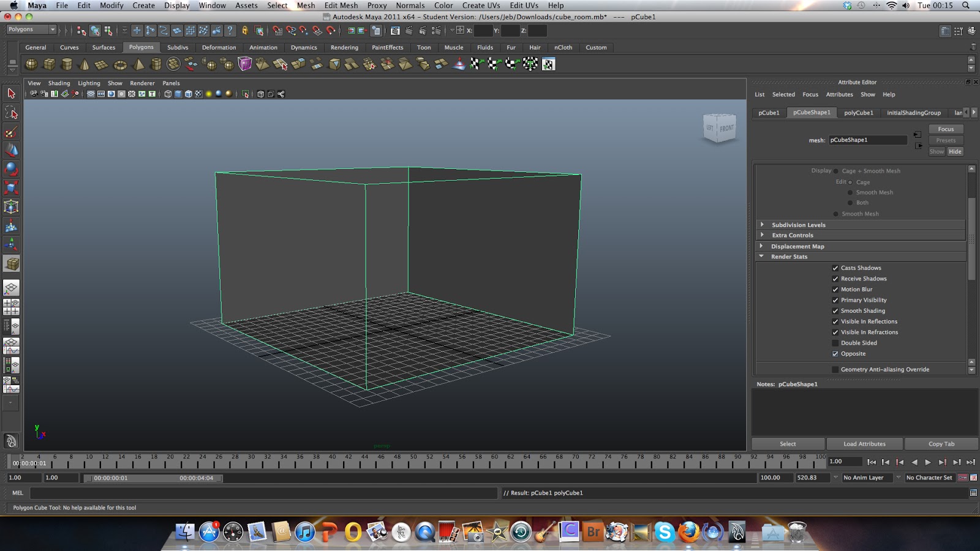Screen dimensions: 980x551
Task: Open the Mesh menu in the menu bar
Action: [x=304, y=6]
